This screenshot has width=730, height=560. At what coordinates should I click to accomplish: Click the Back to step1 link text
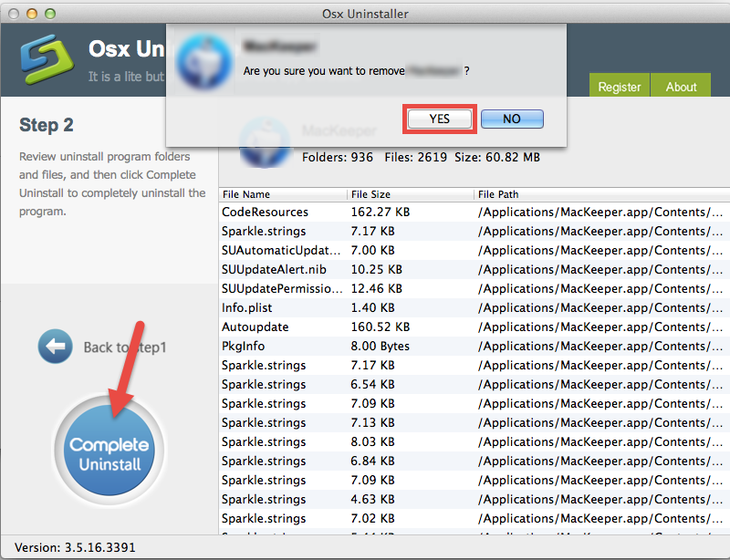[x=125, y=347]
